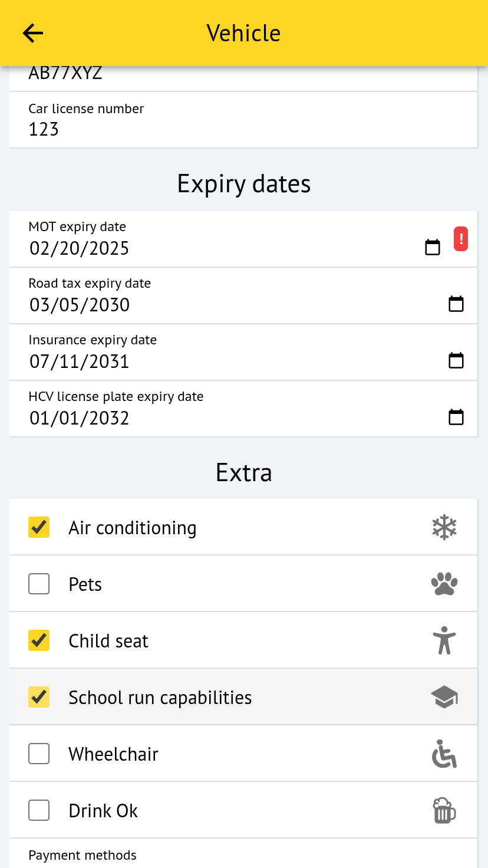The width and height of the screenshot is (488, 868).
Task: Click the School run graduation cap icon
Action: tap(444, 697)
